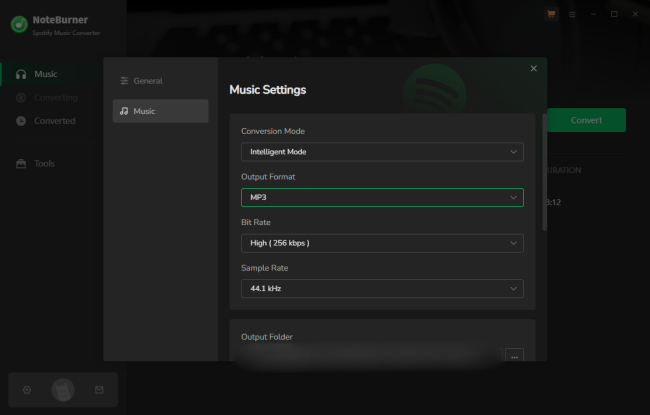Click the Intelligent Mode chevron arrow

click(x=513, y=152)
